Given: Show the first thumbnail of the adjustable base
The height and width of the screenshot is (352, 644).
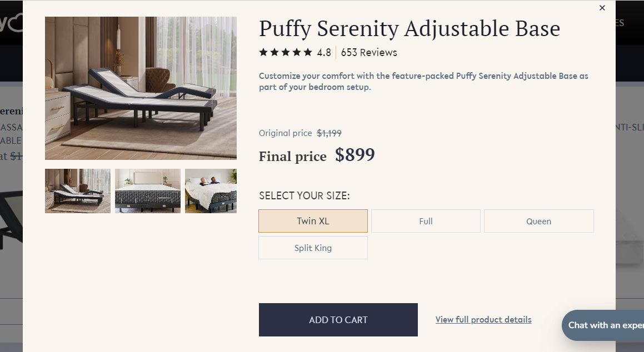Looking at the screenshot, I should (78, 191).
